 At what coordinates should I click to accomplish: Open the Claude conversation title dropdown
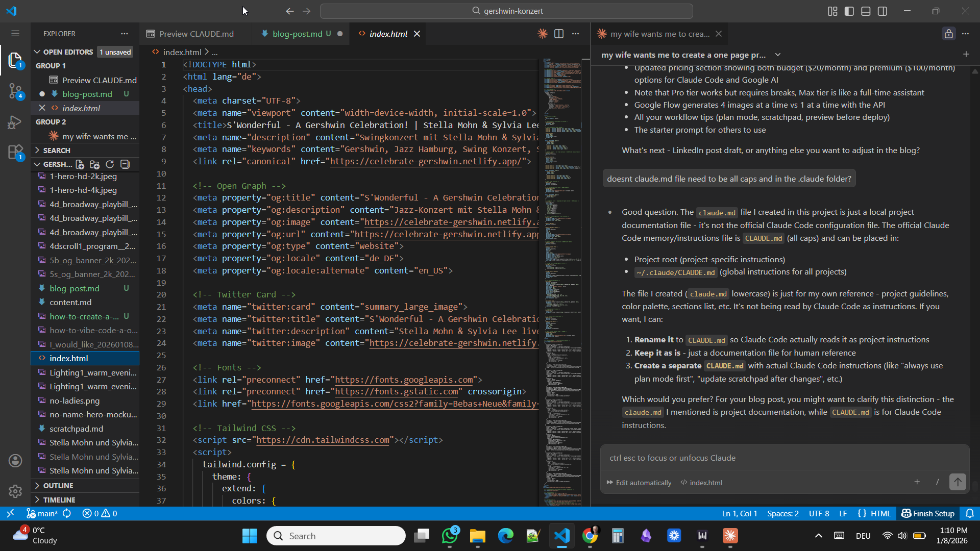click(x=778, y=55)
